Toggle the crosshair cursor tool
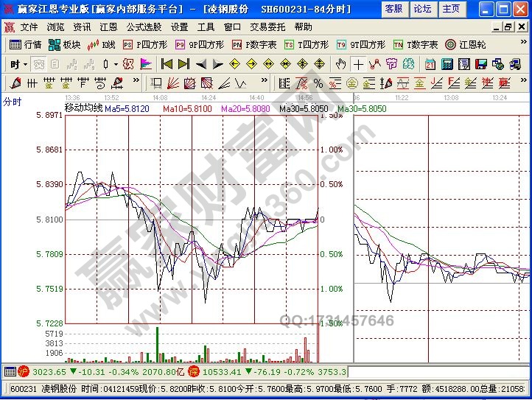This screenshot has height=400, width=532. pos(358,64)
